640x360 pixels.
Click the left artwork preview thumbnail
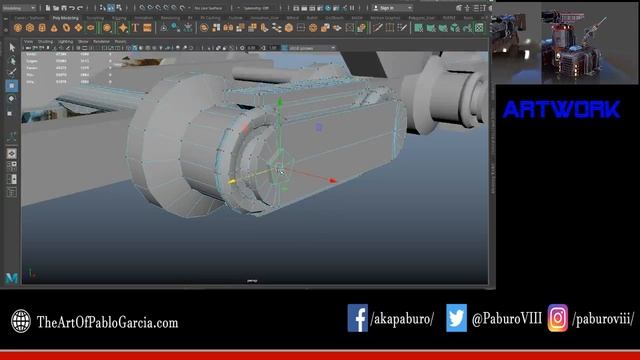[x=517, y=42]
